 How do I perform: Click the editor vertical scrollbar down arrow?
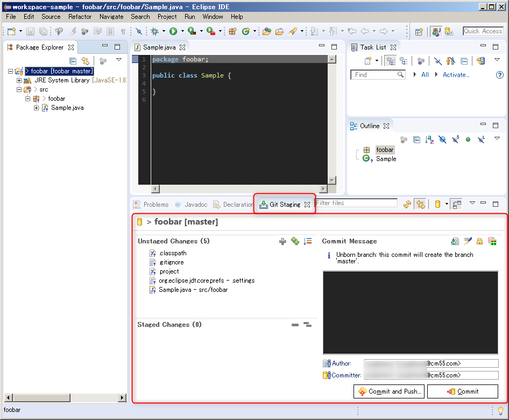pos(331,180)
